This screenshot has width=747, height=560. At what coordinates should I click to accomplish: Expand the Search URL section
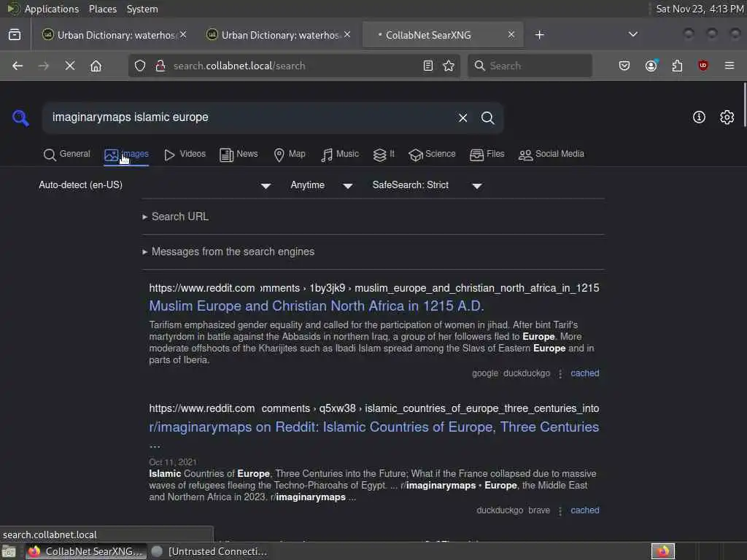click(175, 217)
